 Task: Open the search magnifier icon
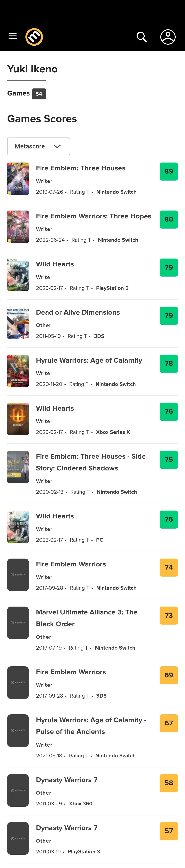(141, 37)
